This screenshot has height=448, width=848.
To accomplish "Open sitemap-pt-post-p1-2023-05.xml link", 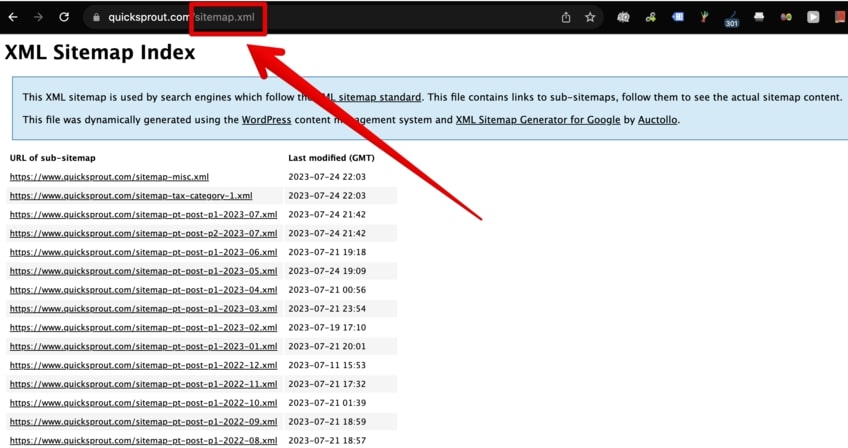I will pyautogui.click(x=143, y=271).
